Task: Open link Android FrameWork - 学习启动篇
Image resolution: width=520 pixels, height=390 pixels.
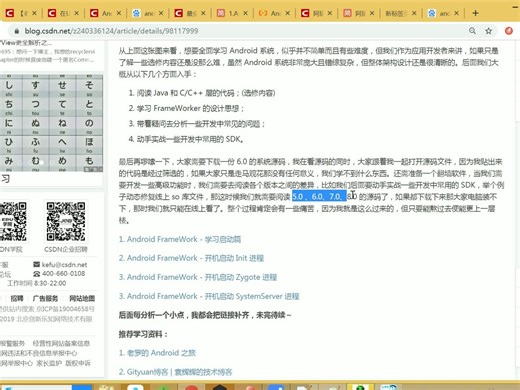Action: pos(180,239)
